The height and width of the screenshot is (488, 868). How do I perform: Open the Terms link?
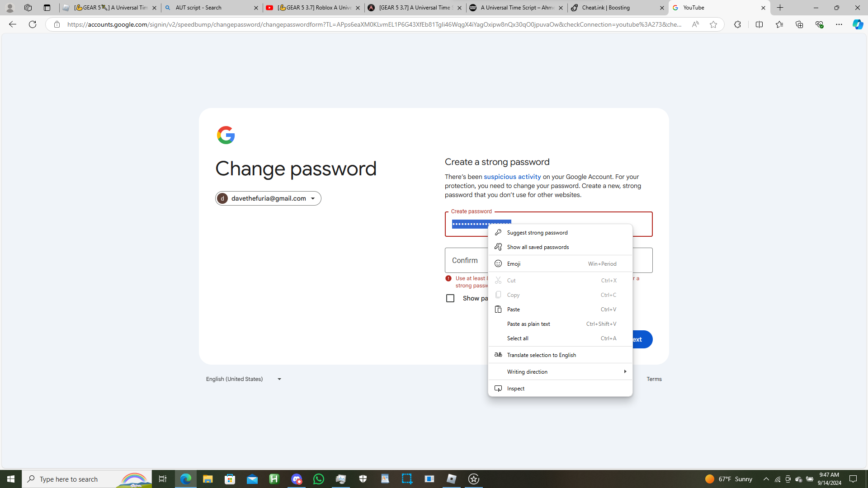pos(654,379)
